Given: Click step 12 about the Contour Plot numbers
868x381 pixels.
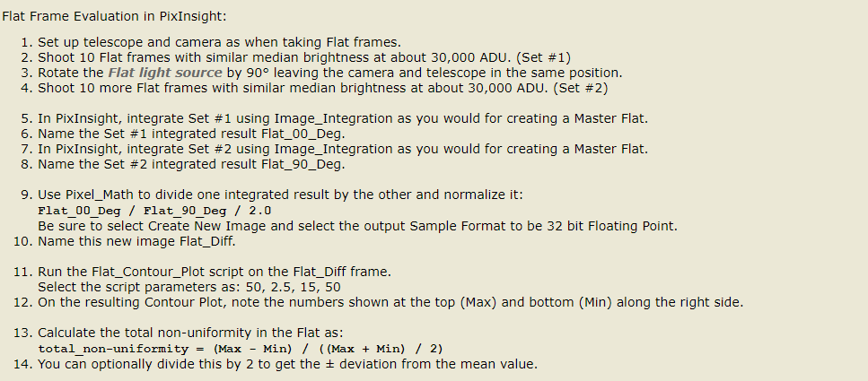Looking at the screenshot, I should (x=390, y=303).
